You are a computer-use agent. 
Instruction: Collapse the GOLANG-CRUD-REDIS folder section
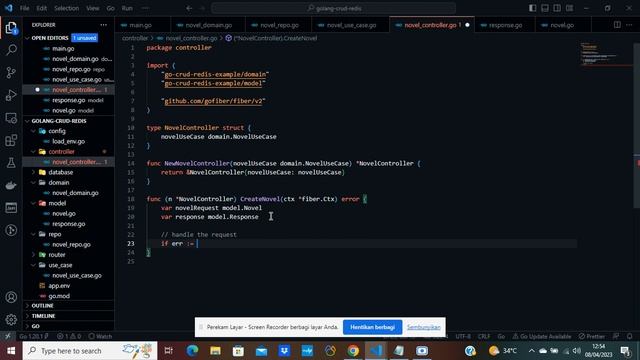59,121
